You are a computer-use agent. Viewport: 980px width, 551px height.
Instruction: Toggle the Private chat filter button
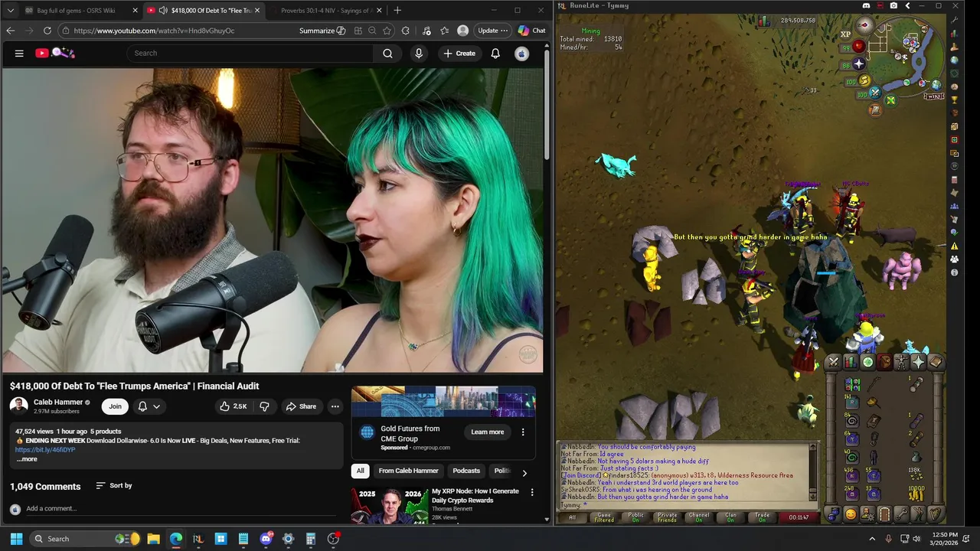click(x=667, y=517)
